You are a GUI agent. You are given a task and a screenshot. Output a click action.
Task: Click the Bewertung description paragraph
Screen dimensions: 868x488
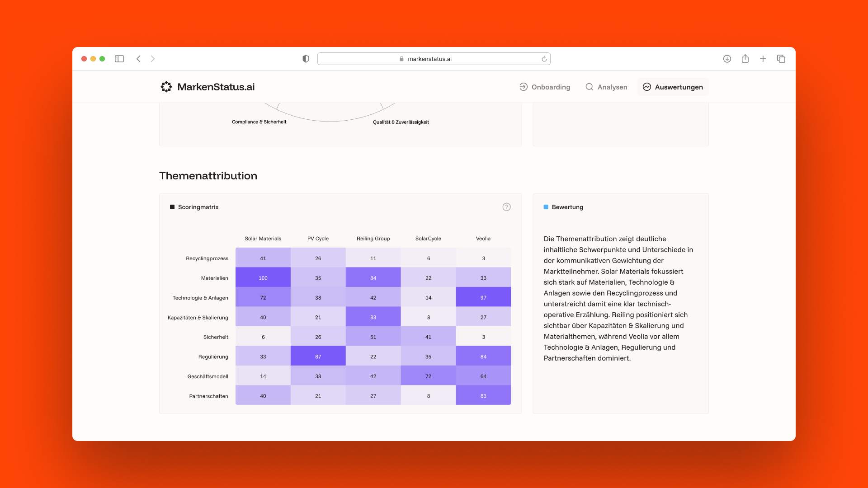tap(618, 298)
